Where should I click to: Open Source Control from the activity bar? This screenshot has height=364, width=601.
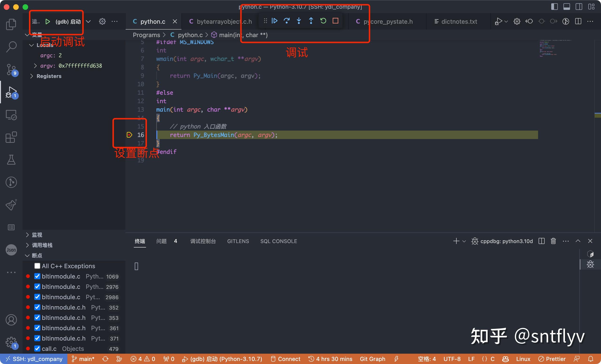tap(11, 70)
